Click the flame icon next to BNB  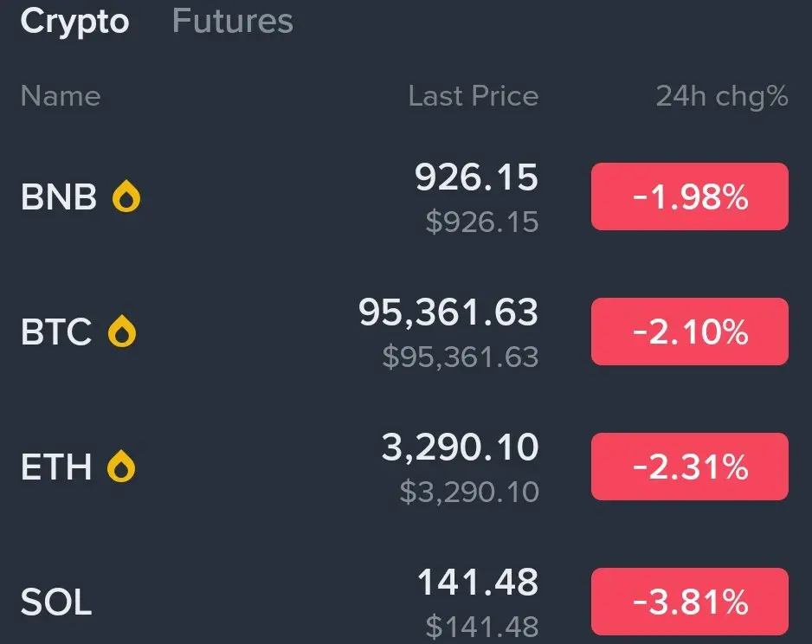126,197
